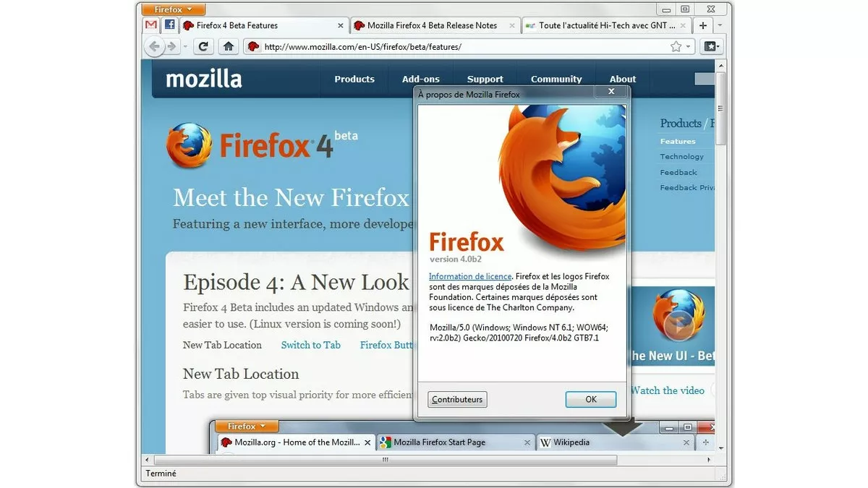Open the pinned Gmail tab
Screen dimensions: 868x488
click(x=150, y=25)
